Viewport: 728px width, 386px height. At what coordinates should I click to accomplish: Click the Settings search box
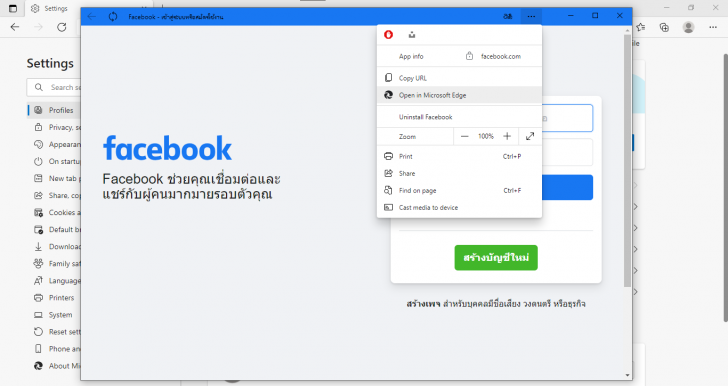[x=54, y=87]
